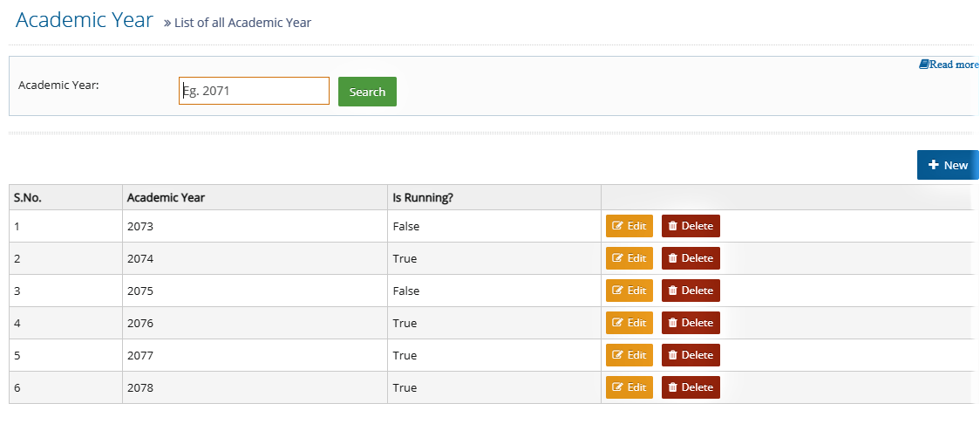Image resolution: width=980 pixels, height=431 pixels.
Task: Click the pencil icon for year 2077
Action: [x=618, y=355]
